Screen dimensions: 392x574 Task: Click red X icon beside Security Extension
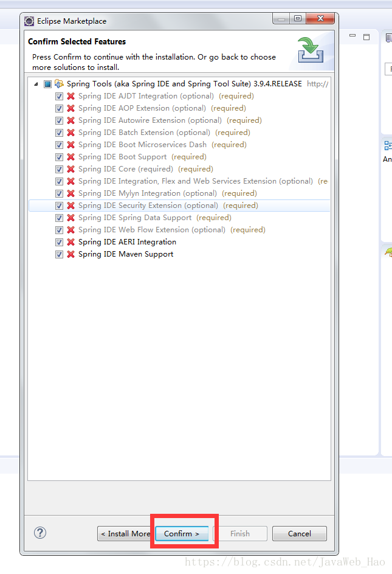71,206
